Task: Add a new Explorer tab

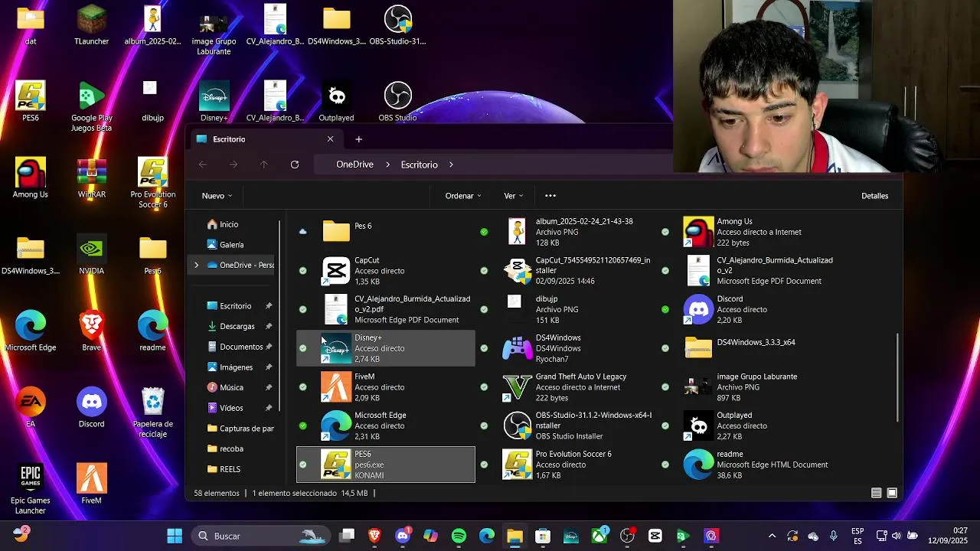Action: [358, 139]
